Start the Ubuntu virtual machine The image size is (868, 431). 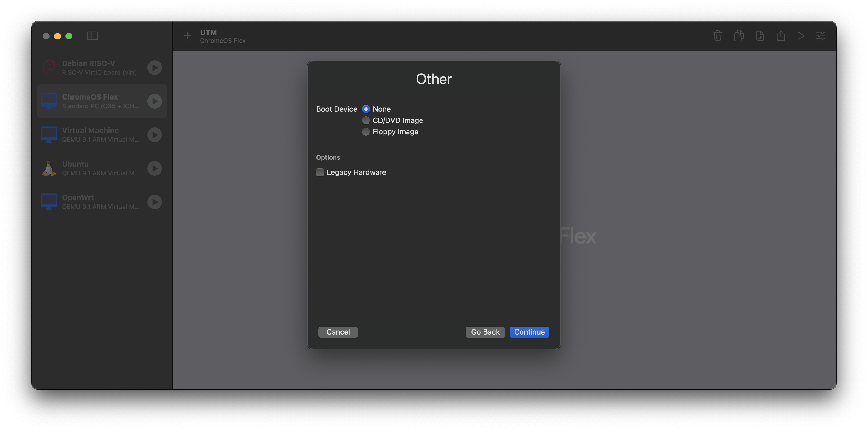pyautogui.click(x=154, y=168)
